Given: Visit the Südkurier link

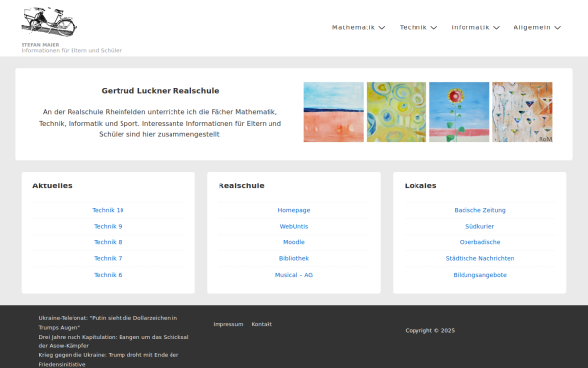Looking at the screenshot, I should click(x=479, y=226).
